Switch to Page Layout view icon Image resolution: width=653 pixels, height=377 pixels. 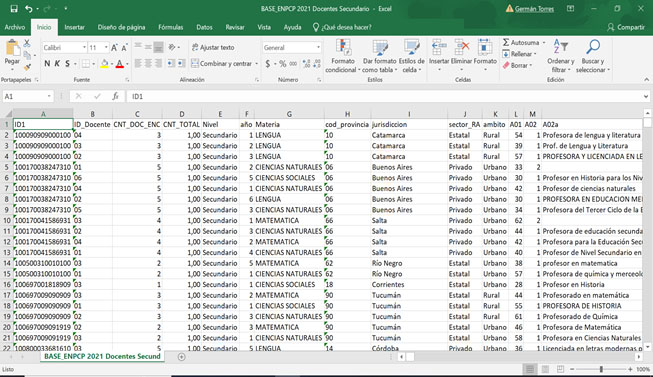tap(545, 369)
